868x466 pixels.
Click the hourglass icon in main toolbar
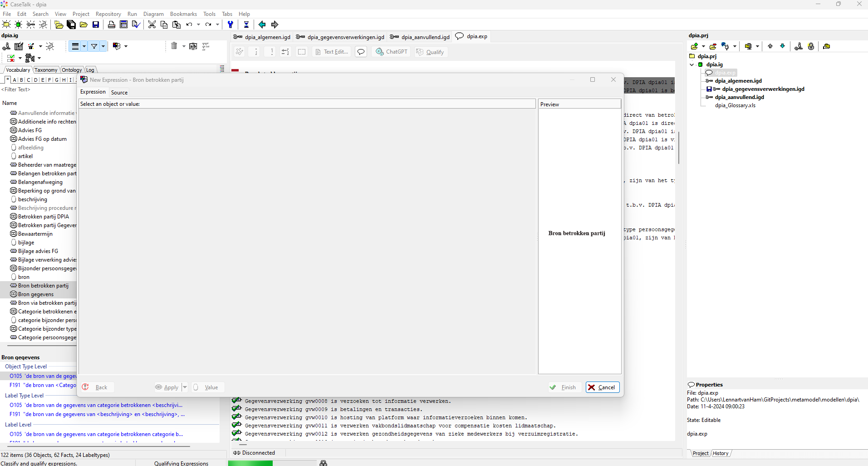pos(246,25)
